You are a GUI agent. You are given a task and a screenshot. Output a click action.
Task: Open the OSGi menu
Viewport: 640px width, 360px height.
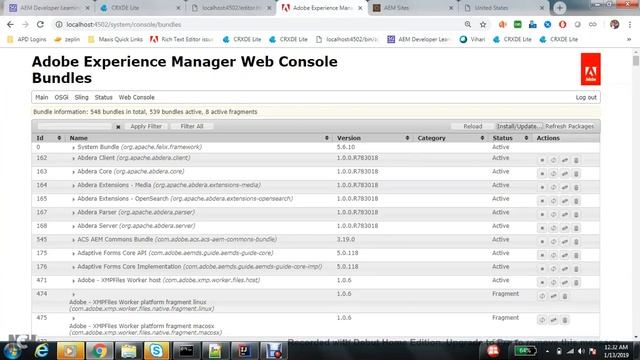pyautogui.click(x=61, y=98)
